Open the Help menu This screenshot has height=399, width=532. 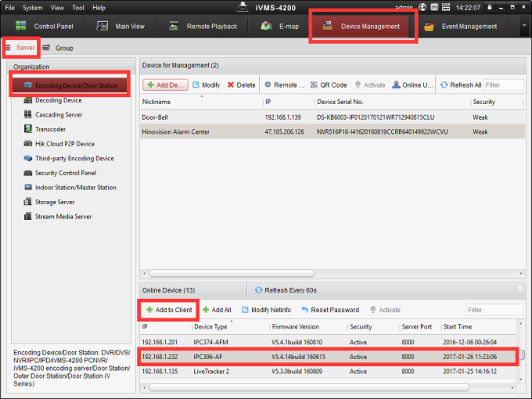99,7
